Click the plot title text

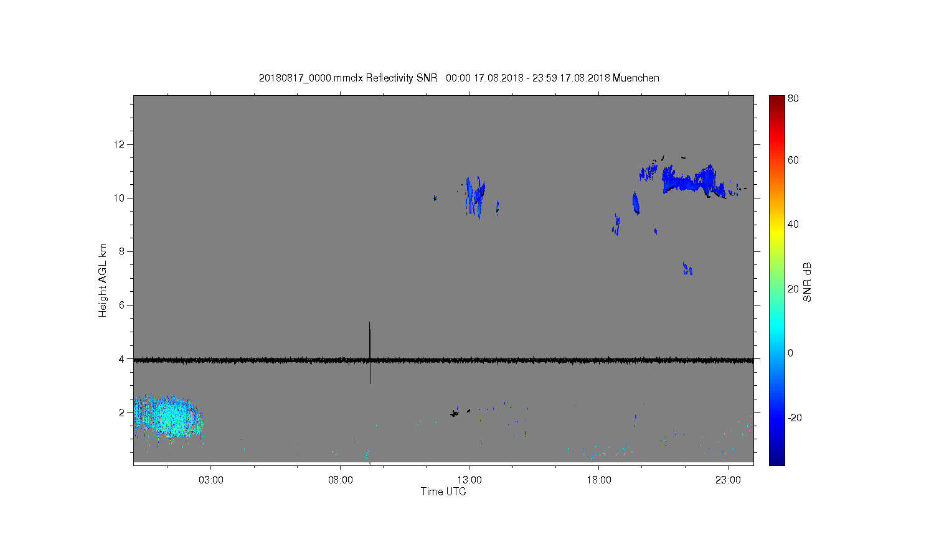(459, 78)
